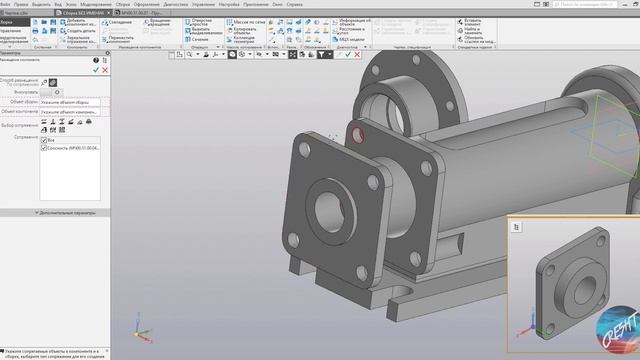
Task: Click 'Расстояние и угол' button
Action: (348, 31)
